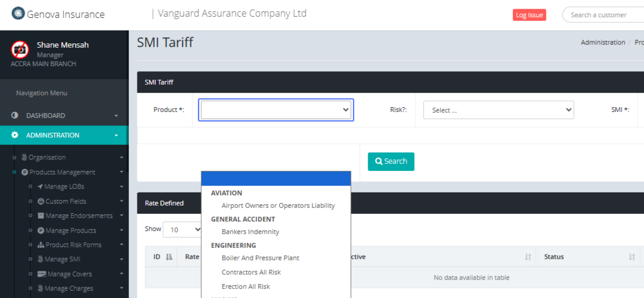Image resolution: width=644 pixels, height=298 pixels.
Task: Click the Log Issue button
Action: [x=529, y=15]
